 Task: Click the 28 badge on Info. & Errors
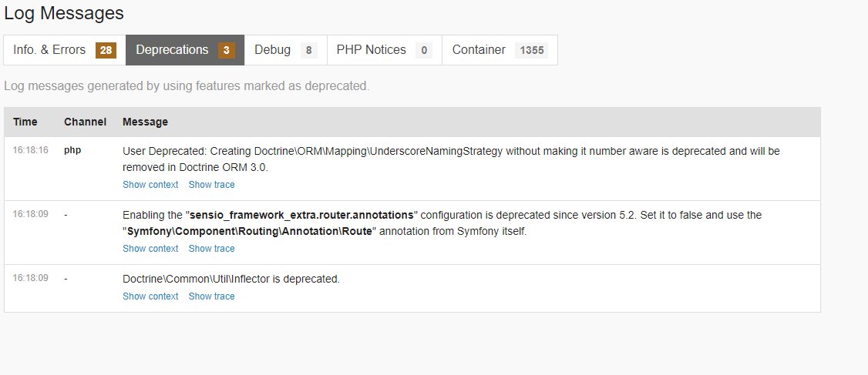[106, 51]
